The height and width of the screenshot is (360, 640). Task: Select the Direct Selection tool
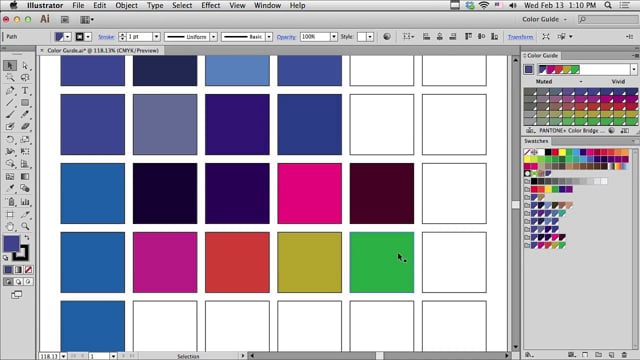[x=25, y=65]
